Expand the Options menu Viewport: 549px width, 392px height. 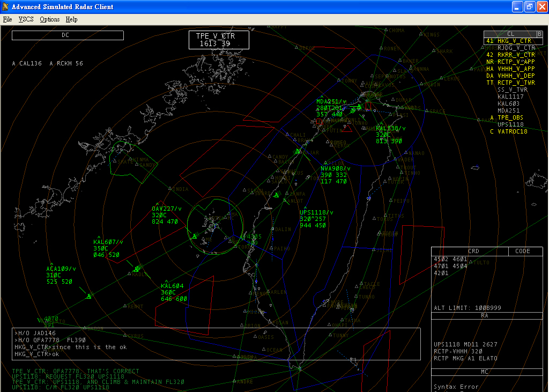(49, 19)
